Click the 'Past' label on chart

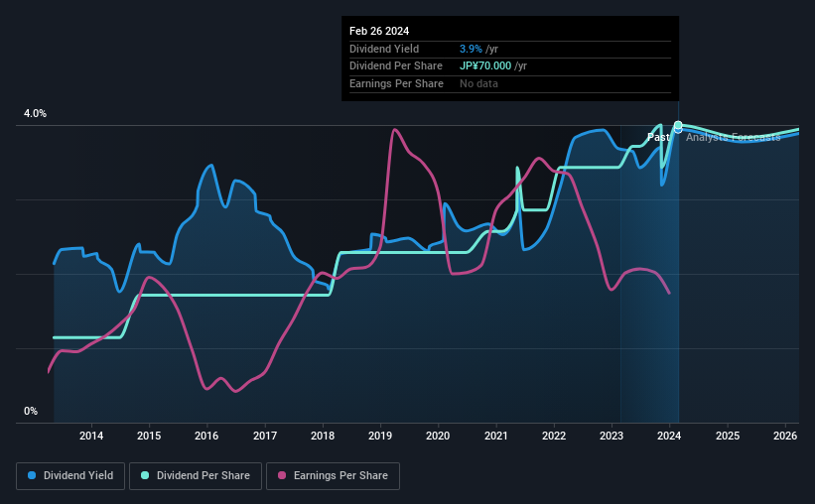click(x=658, y=137)
